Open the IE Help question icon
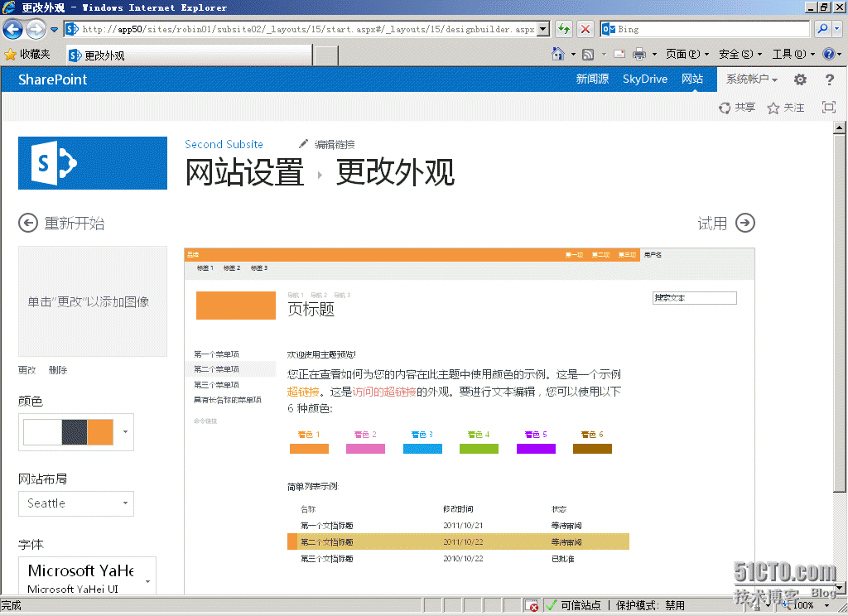Viewport: 848px width, 616px height. pyautogui.click(x=828, y=54)
